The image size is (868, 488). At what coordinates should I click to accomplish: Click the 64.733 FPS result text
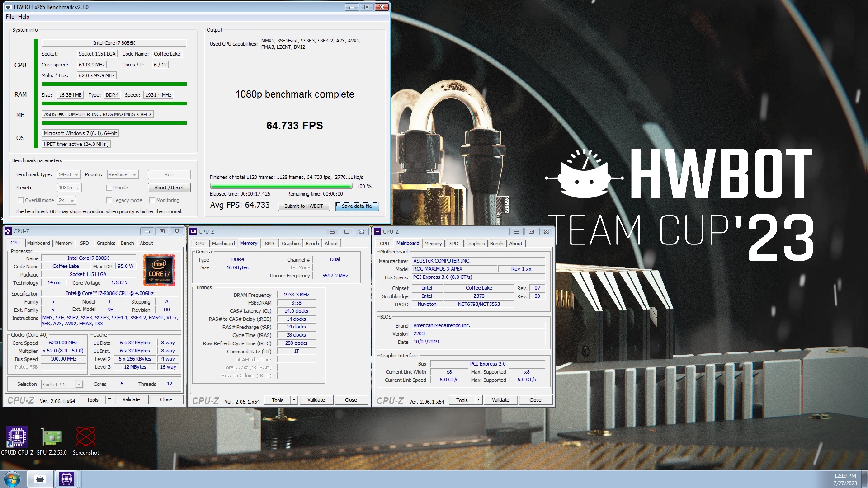tap(295, 126)
